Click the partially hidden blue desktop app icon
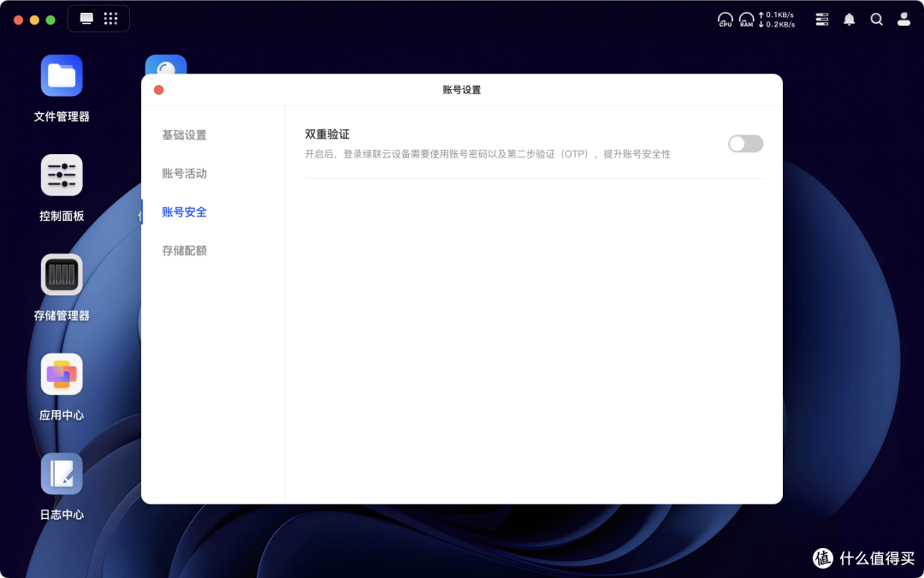This screenshot has height=578, width=924. click(x=166, y=64)
